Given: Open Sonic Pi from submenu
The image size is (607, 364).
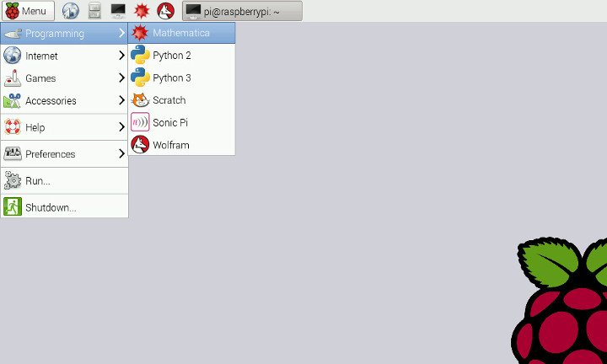Looking at the screenshot, I should 181,123.
